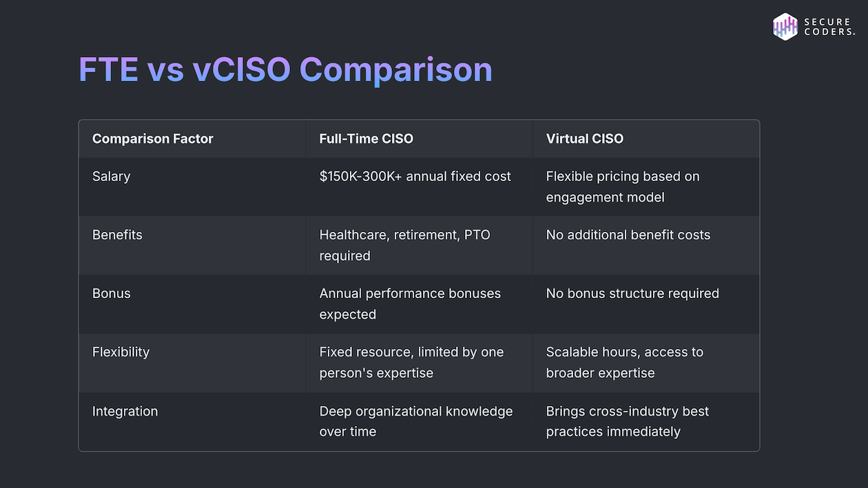Click the Fixed resource, limited expertise cell
This screenshot has height=488, width=868.
[411, 362]
